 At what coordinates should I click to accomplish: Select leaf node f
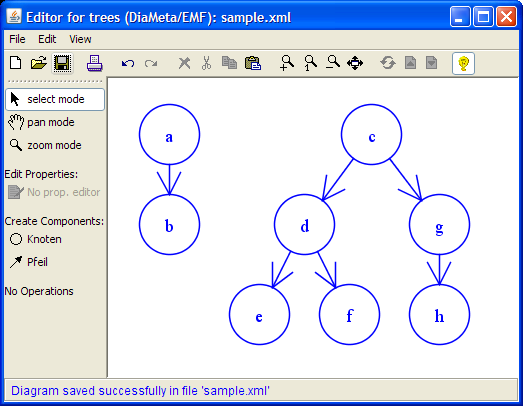click(x=350, y=315)
